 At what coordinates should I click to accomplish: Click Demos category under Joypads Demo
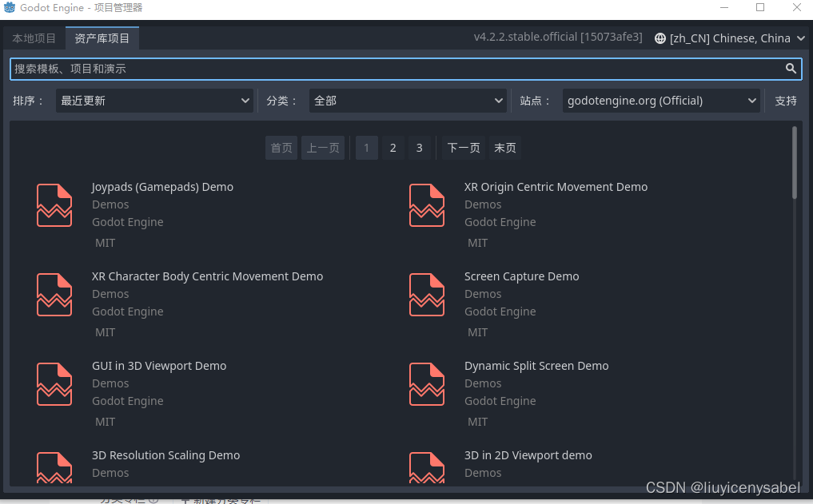110,204
